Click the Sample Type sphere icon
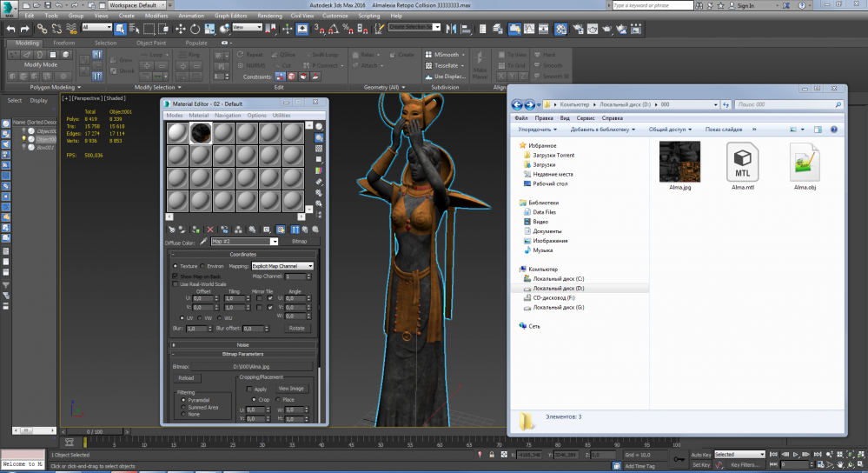 click(320, 127)
